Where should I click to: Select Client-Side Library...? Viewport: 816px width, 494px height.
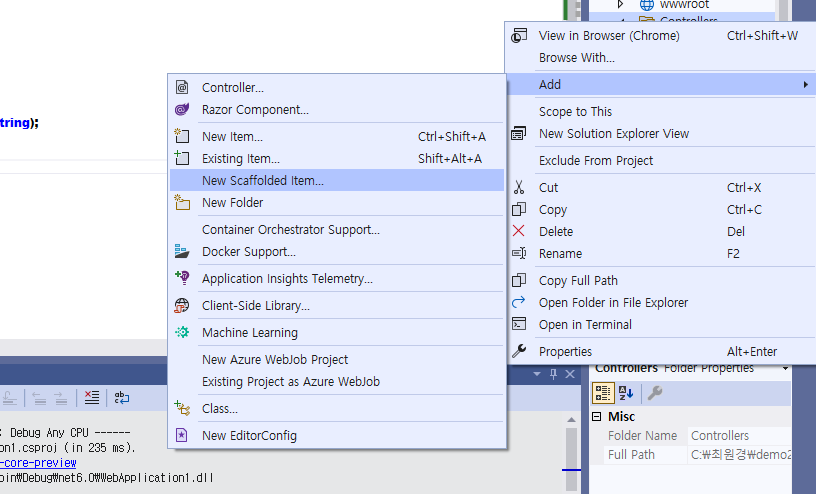(x=337, y=306)
